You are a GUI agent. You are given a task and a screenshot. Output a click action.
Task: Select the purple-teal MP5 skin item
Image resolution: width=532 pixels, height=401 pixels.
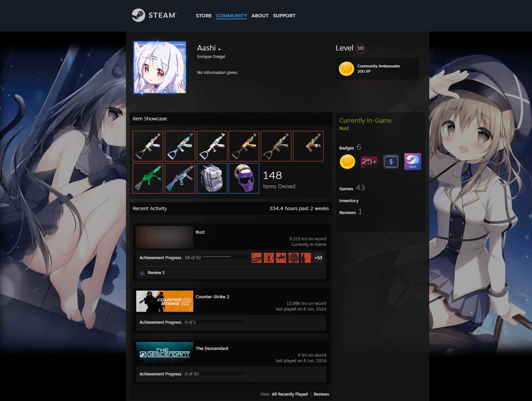(x=180, y=178)
